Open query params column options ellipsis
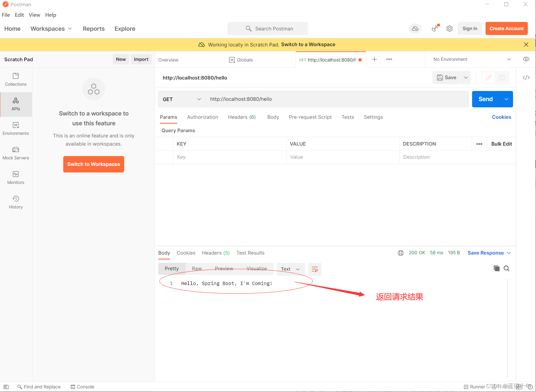536x392 pixels. pyautogui.click(x=479, y=144)
